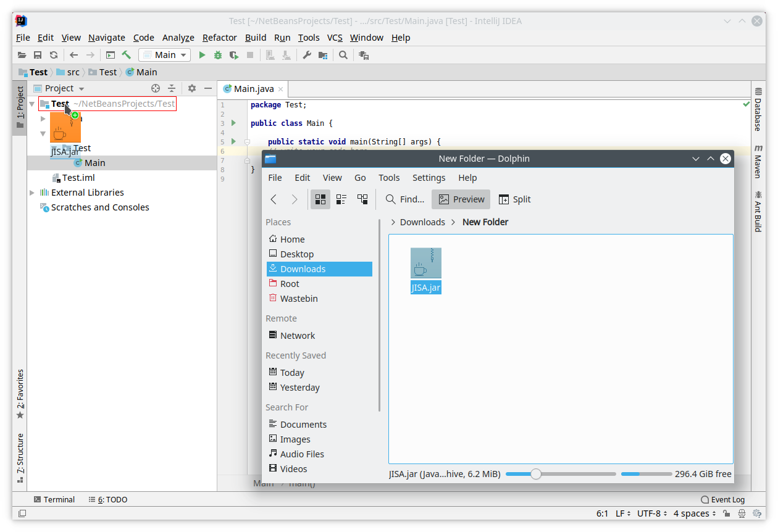Click Find... in Dolphin toolbar
This screenshot has width=778, height=532.
point(405,199)
